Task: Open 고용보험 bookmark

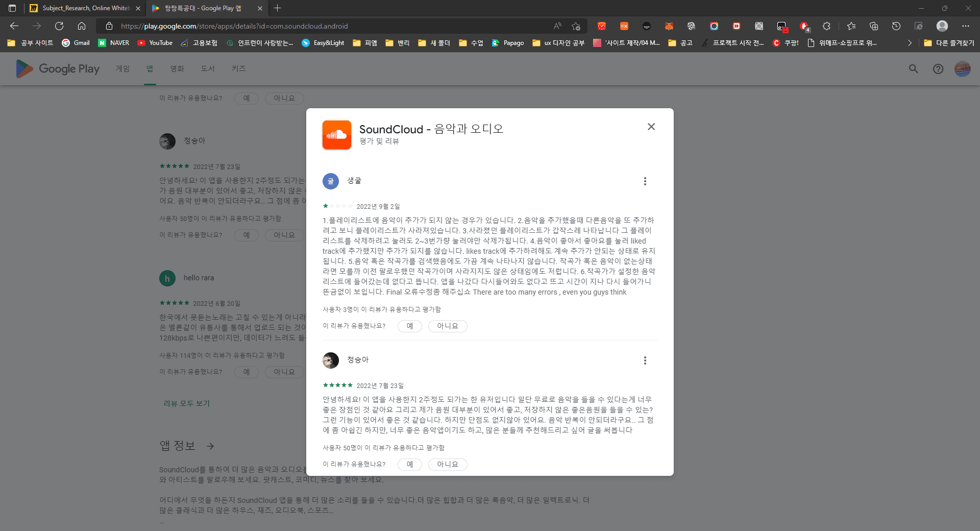Action: pos(199,43)
